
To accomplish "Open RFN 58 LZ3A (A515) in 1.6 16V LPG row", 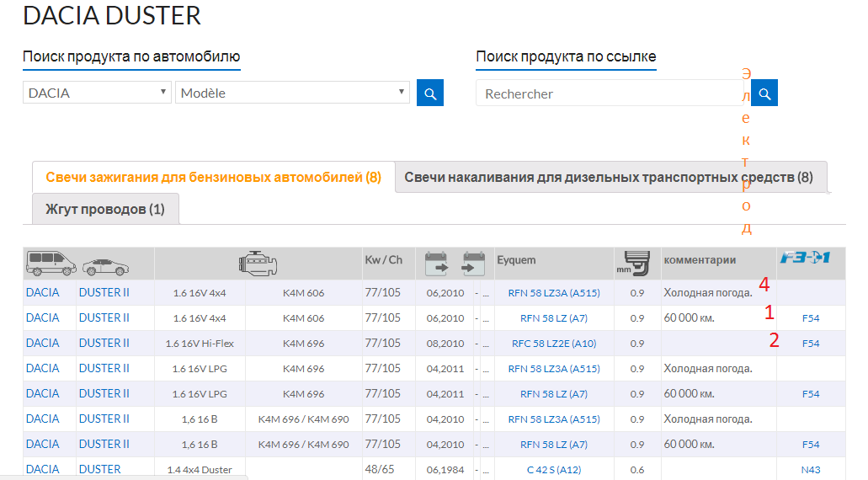I will tap(554, 369).
